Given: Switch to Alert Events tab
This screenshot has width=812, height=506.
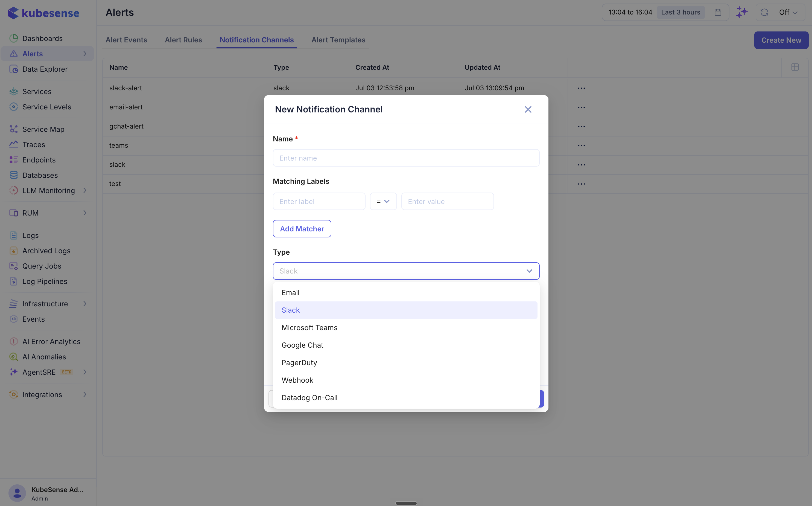Looking at the screenshot, I should [x=126, y=40].
